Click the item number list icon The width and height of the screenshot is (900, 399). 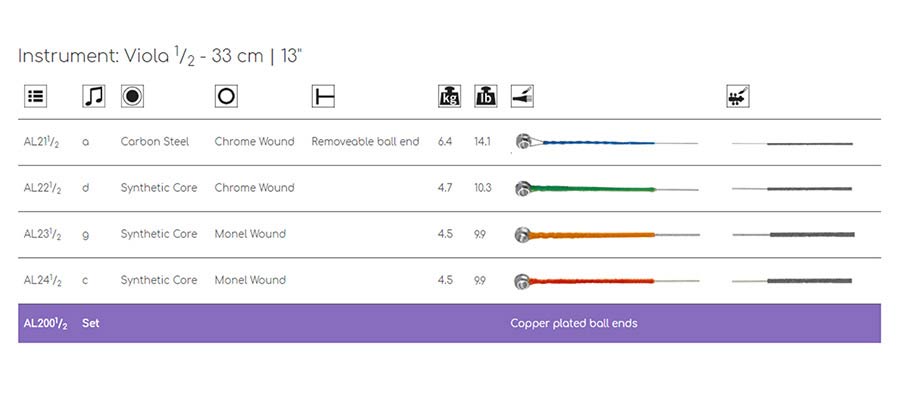coord(36,96)
